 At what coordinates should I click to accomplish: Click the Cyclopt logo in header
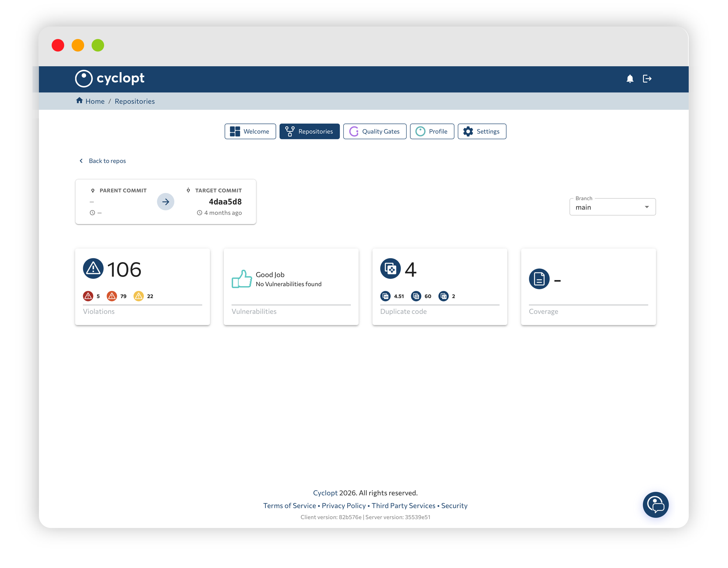coord(110,78)
